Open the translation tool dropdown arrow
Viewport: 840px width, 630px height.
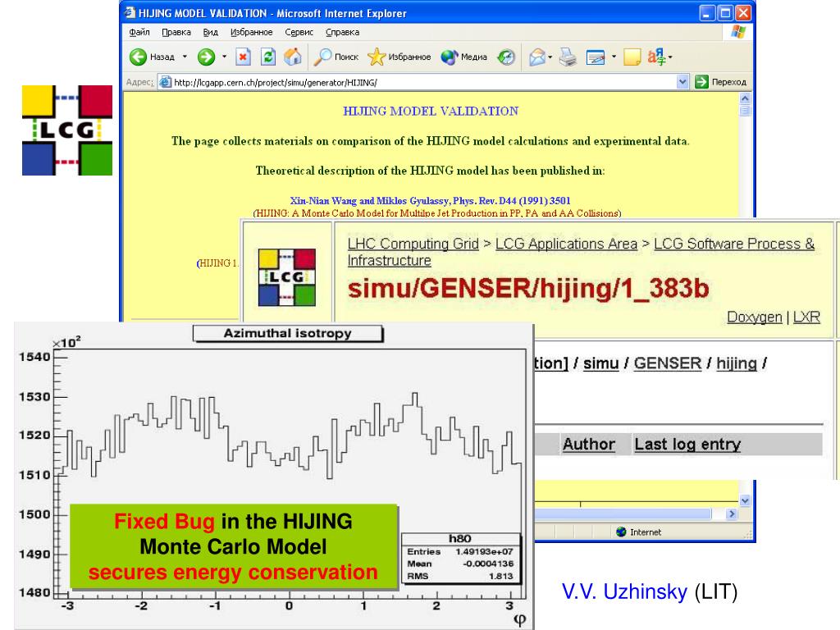click(670, 57)
